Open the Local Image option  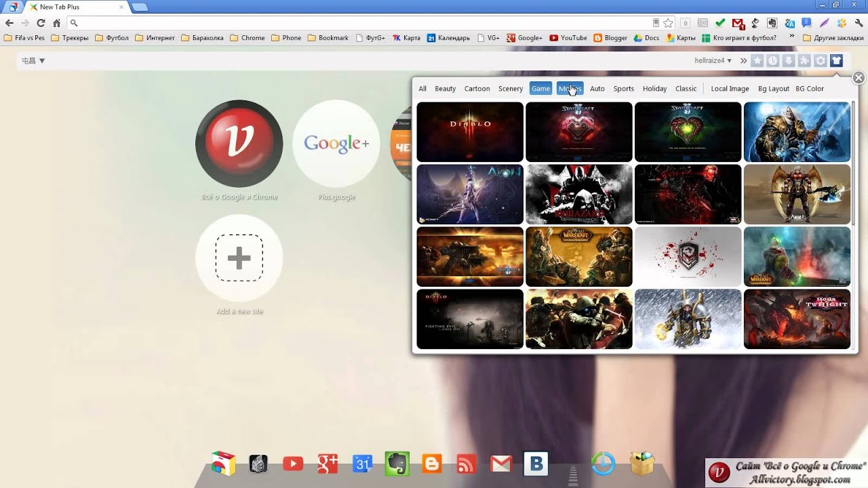coord(730,89)
